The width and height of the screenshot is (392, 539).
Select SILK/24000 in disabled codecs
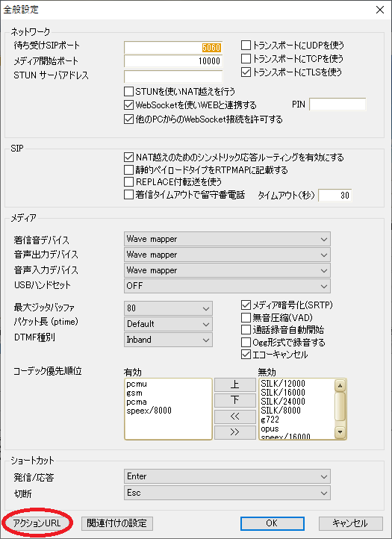coord(283,401)
